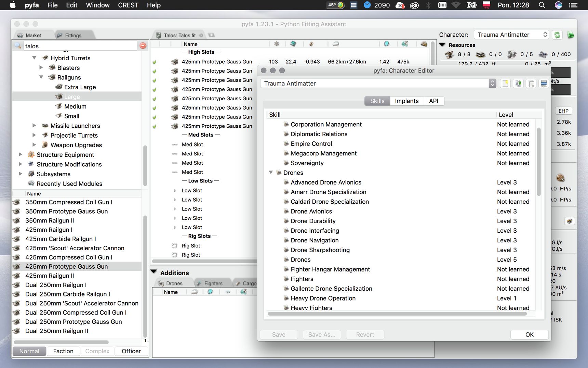The height and width of the screenshot is (368, 588).
Task: Open the Character dropdown in the main window
Action: click(x=511, y=35)
